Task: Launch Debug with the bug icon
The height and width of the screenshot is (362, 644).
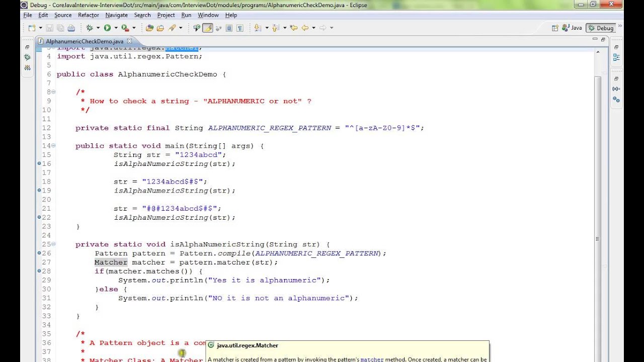Action: (x=89, y=28)
